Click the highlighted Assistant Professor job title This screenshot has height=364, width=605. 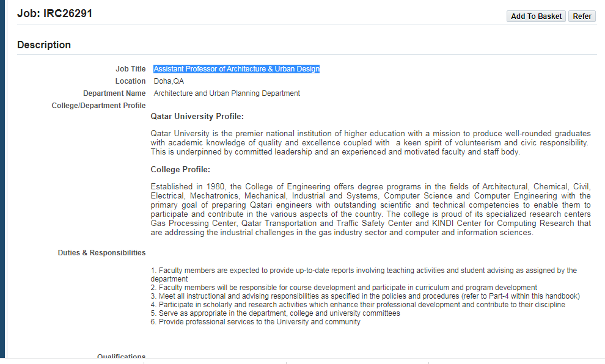pos(237,69)
